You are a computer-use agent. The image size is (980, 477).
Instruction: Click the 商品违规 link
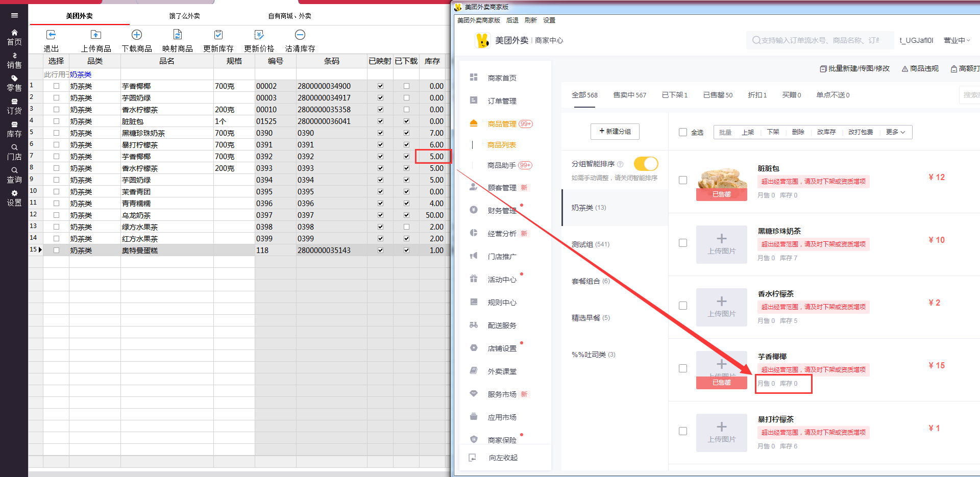(x=920, y=68)
